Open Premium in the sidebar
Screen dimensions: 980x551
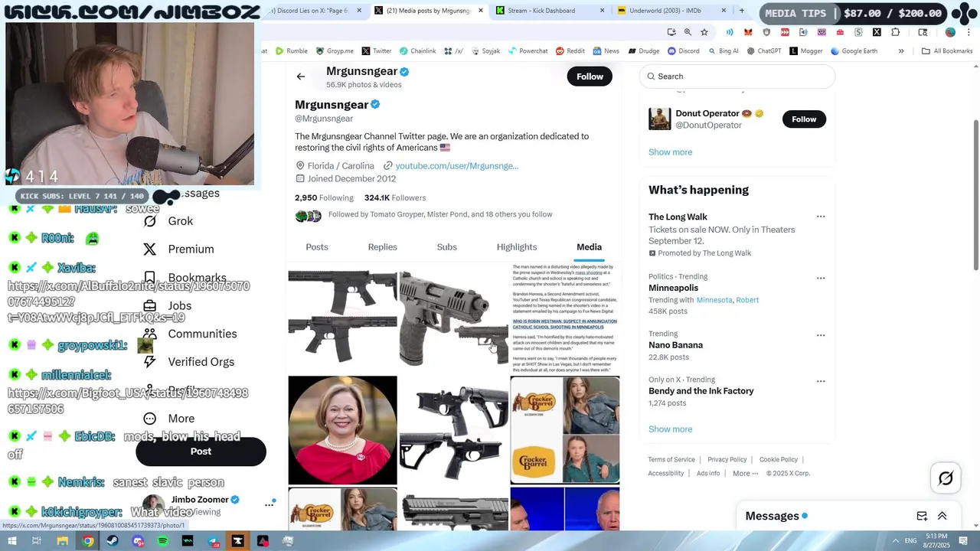(x=178, y=249)
